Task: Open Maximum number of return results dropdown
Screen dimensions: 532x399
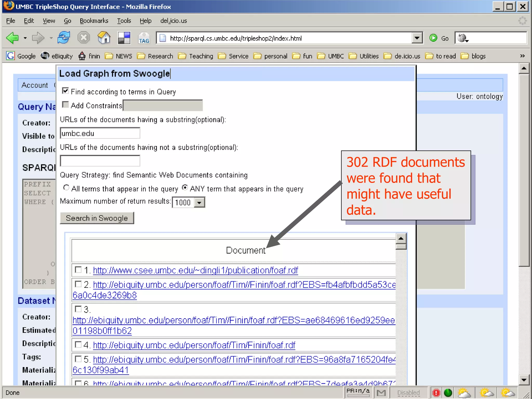Action: (199, 202)
